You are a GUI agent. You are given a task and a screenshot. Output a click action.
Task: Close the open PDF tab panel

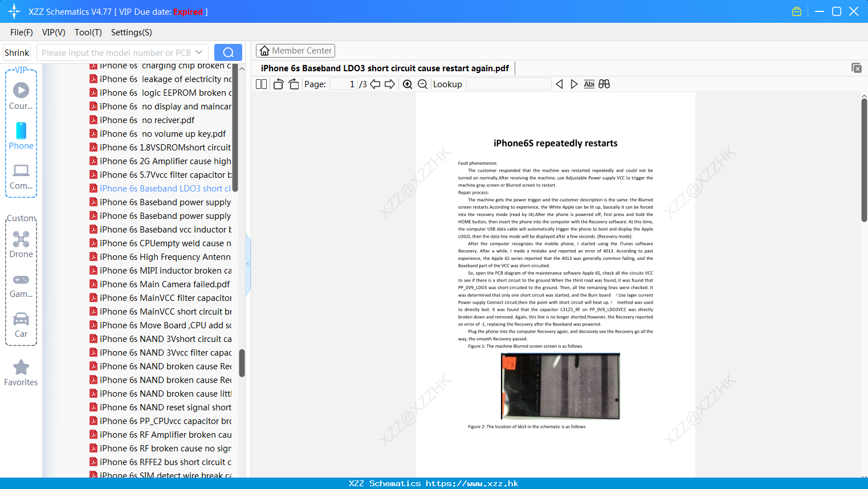857,68
